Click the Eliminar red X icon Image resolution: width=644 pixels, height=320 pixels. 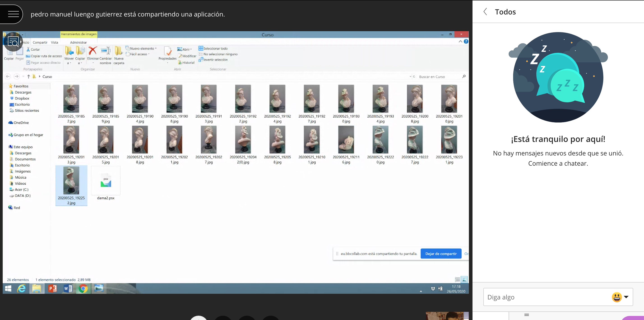tap(93, 51)
